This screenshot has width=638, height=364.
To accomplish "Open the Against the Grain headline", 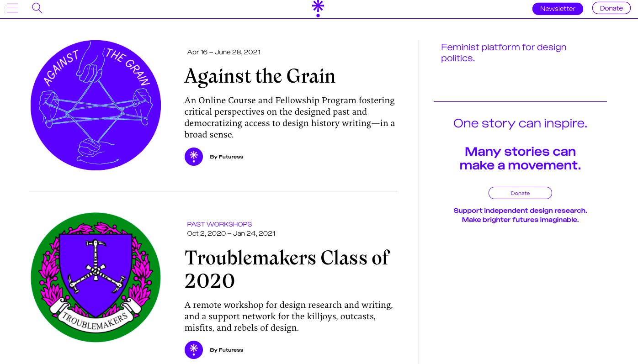I will pos(260,76).
